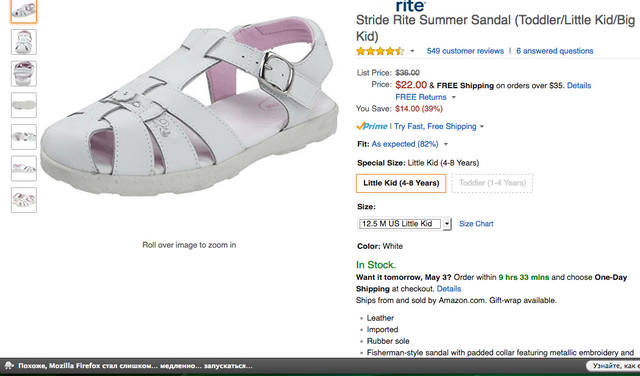Click the Try Fast, Free Shipping link

[x=435, y=127]
